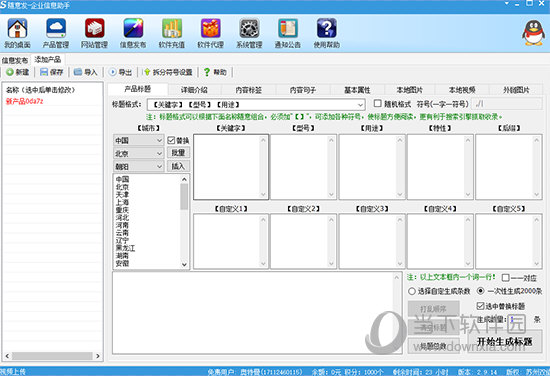Click the large generated titles text area
This screenshot has height=376, width=550.
click(x=257, y=313)
